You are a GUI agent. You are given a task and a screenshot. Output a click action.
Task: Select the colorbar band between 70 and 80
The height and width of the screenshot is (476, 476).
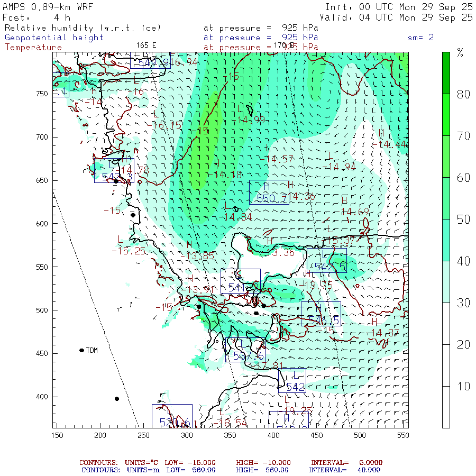[x=446, y=115]
